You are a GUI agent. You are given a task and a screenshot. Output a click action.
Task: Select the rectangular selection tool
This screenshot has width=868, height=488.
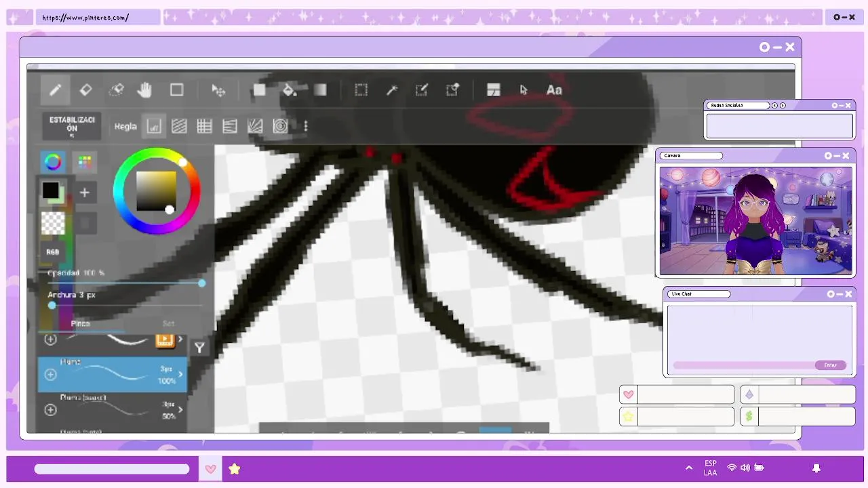[361, 90]
